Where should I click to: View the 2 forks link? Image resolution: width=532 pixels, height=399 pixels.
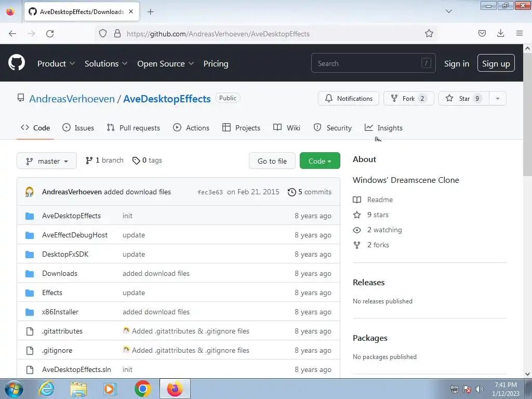[x=371, y=245]
